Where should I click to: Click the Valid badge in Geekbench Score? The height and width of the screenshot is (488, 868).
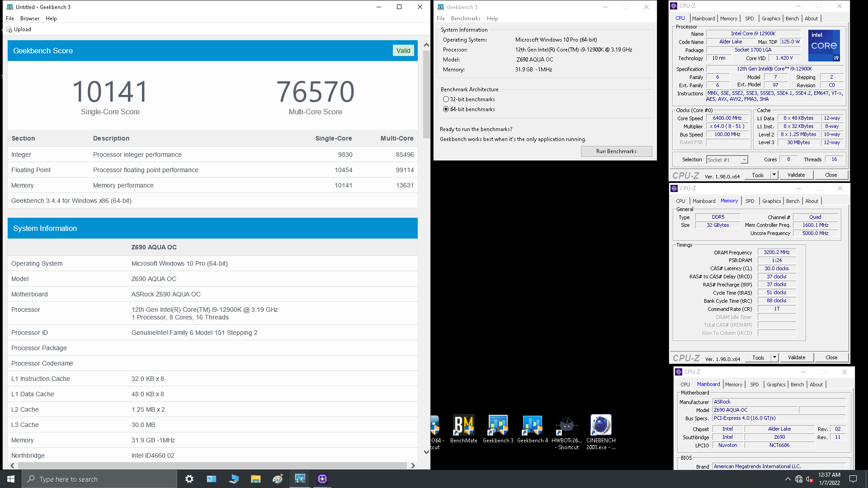403,51
